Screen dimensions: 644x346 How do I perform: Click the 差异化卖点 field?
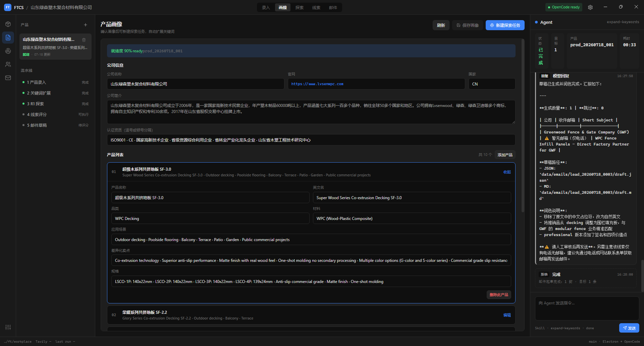(x=311, y=260)
